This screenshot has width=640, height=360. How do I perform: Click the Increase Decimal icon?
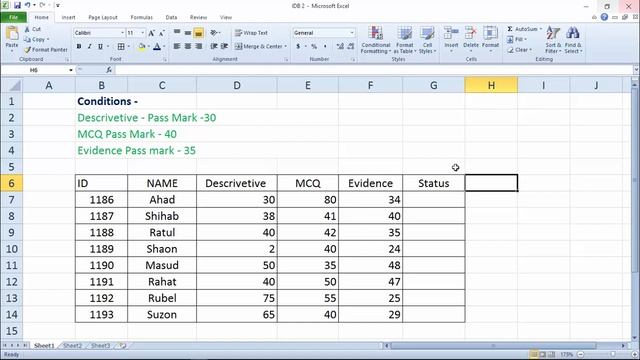pos(340,47)
